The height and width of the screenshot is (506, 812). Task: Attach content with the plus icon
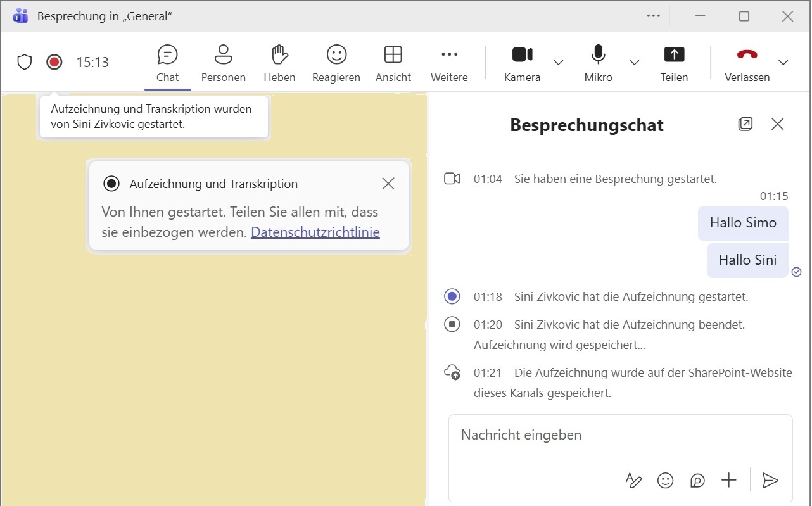tap(729, 481)
